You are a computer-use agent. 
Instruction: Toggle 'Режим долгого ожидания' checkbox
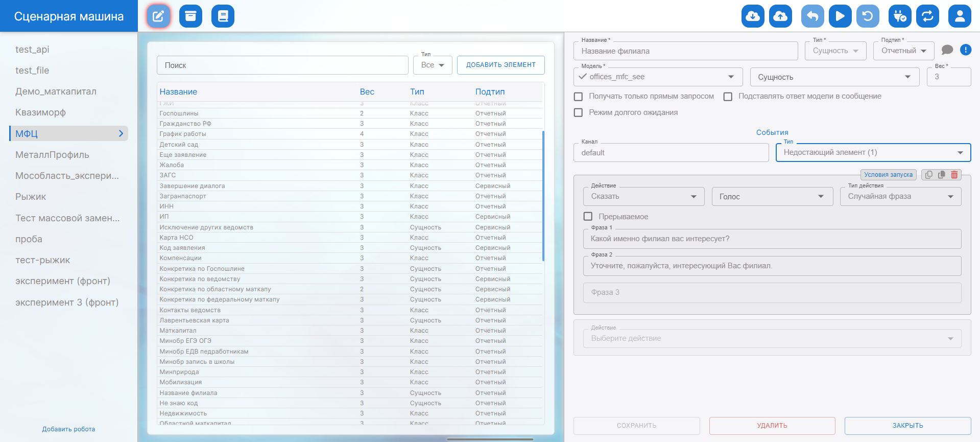pyautogui.click(x=578, y=112)
